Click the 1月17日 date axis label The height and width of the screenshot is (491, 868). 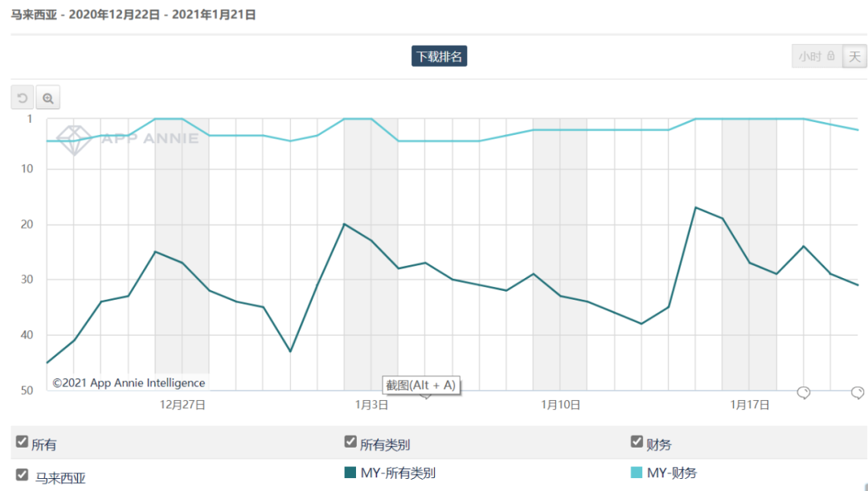point(750,405)
